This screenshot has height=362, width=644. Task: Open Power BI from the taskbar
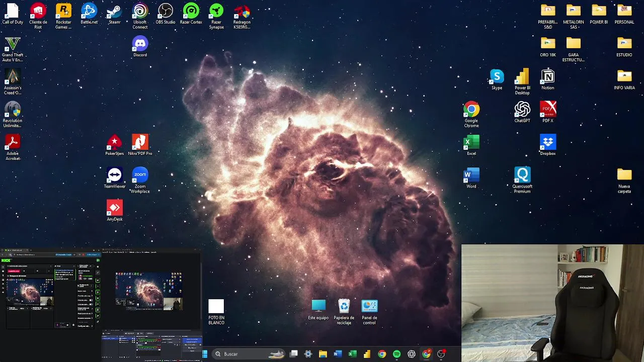coord(367,354)
